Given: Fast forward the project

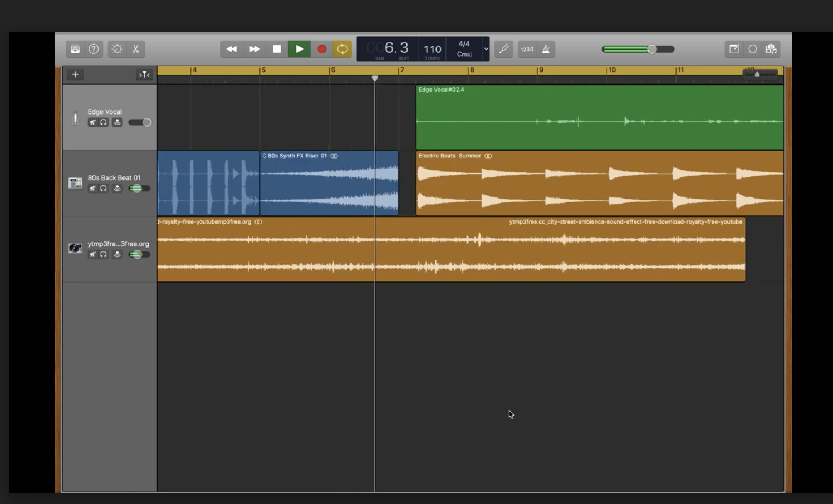Looking at the screenshot, I should (254, 49).
